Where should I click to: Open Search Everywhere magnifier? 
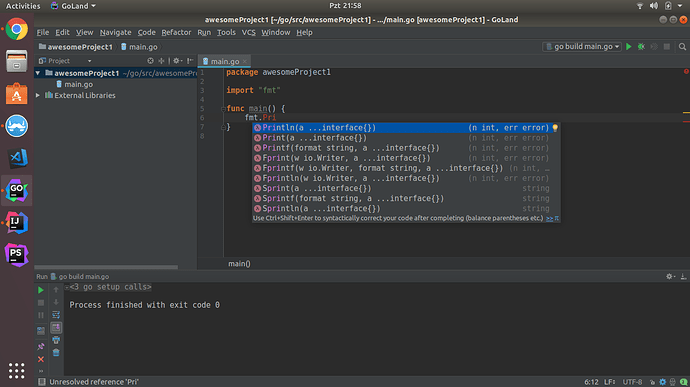[x=682, y=47]
